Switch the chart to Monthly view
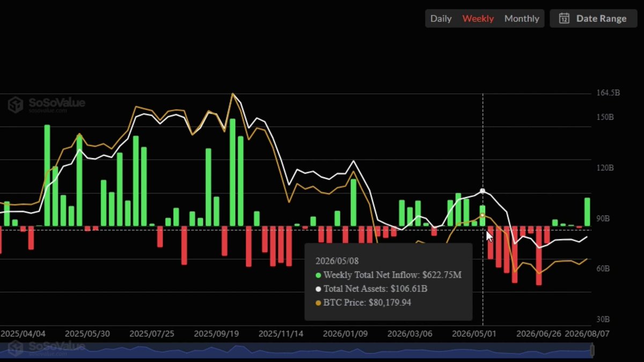 click(x=522, y=18)
